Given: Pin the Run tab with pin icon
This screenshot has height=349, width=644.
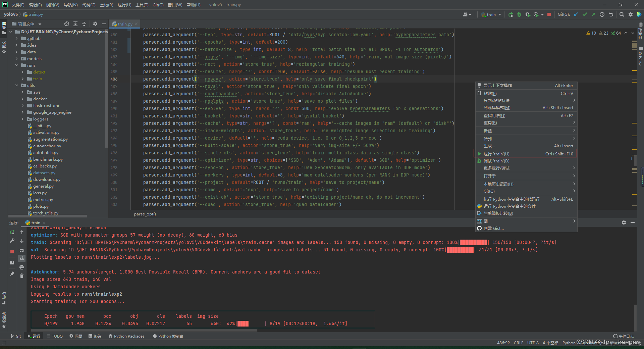Looking at the screenshot, I should (12, 274).
